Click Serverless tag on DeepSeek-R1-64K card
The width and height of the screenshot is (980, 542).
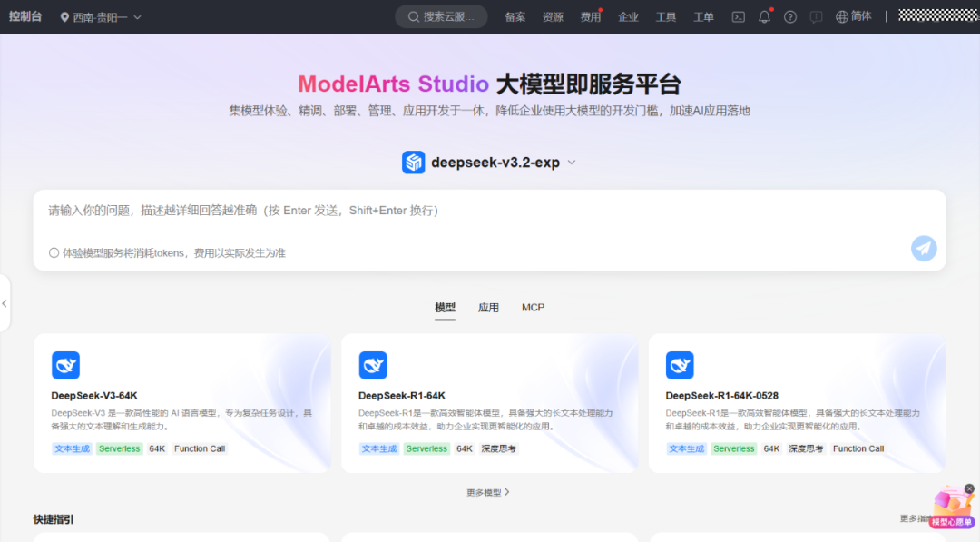pyautogui.click(x=426, y=448)
